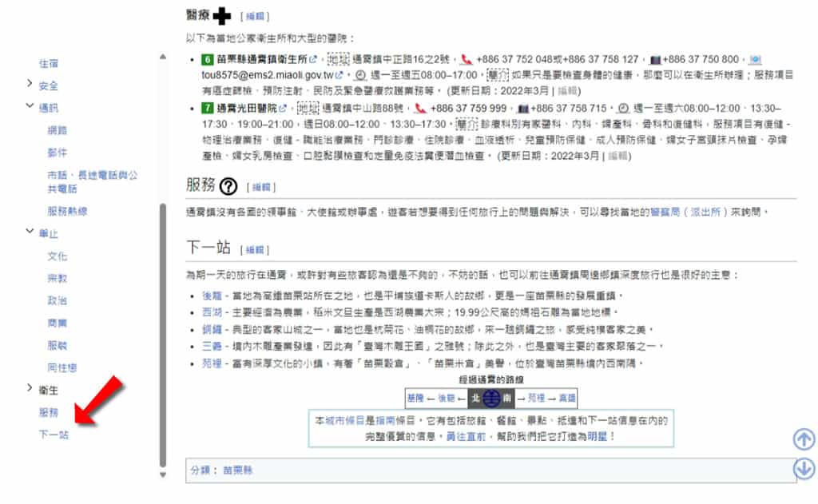
Task: Click the clock icon before 08:00–17:00 hours
Action: [360, 75]
